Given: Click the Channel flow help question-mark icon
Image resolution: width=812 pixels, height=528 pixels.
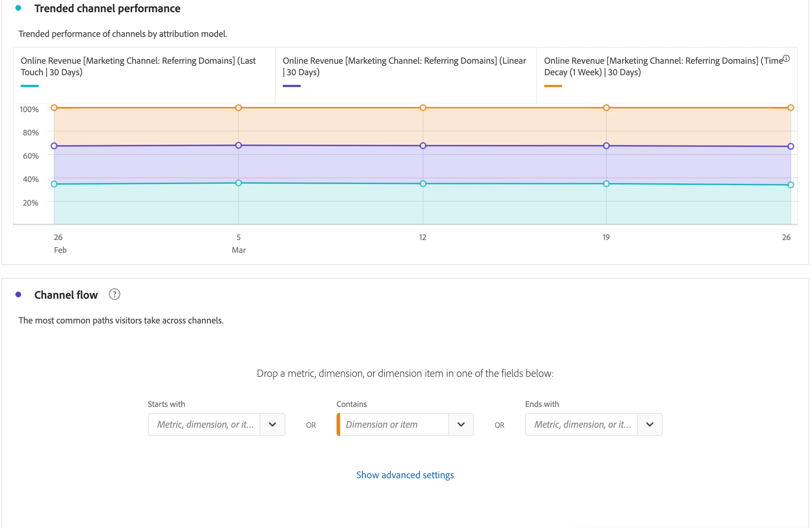Looking at the screenshot, I should tap(114, 294).
